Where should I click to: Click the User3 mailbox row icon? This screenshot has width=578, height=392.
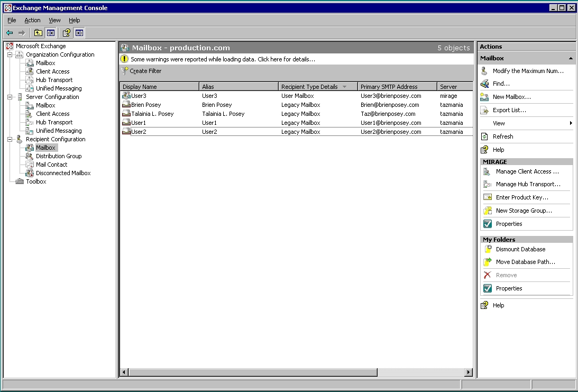126,96
